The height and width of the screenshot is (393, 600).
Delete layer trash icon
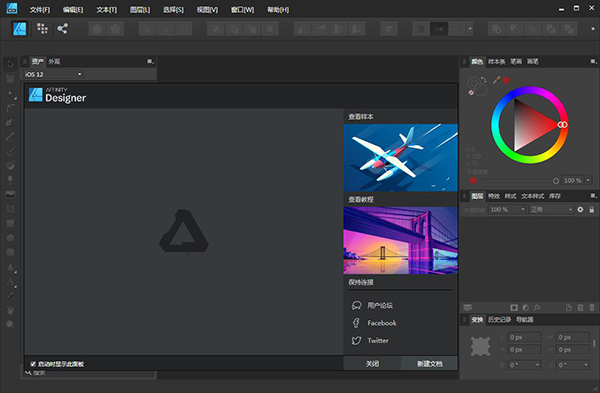point(592,307)
